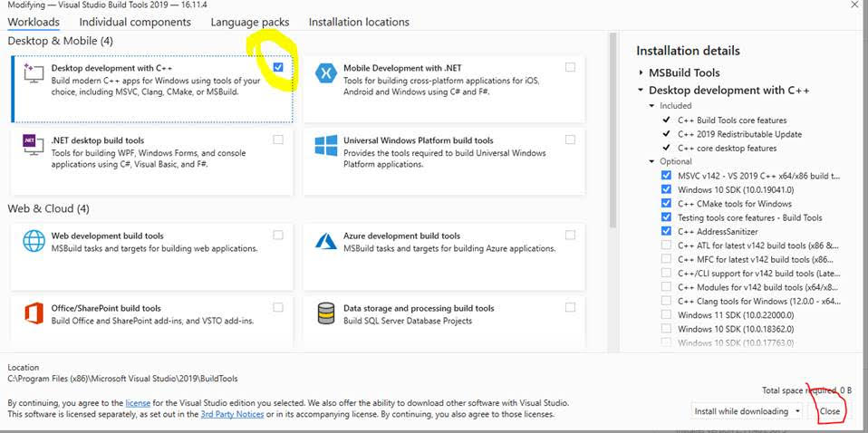Image resolution: width=868 pixels, height=433 pixels.
Task: Enable C++/CLI support for v142 build tools
Action: pyautogui.click(x=666, y=273)
